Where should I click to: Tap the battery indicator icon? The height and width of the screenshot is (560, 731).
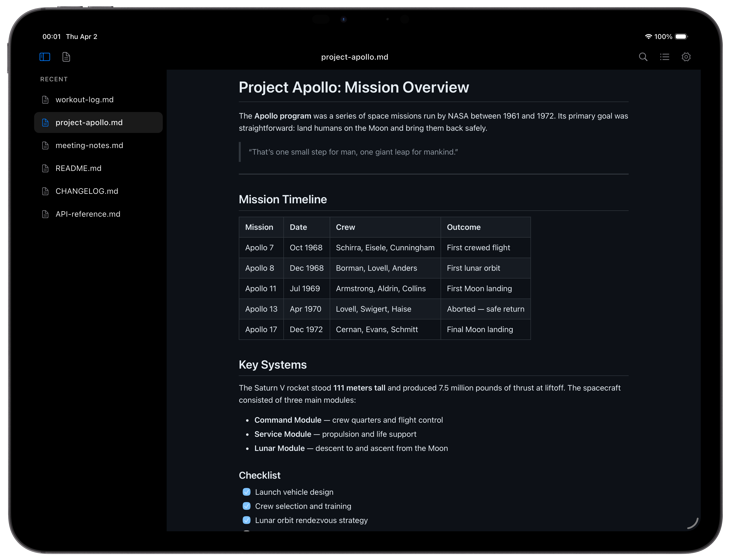click(681, 37)
